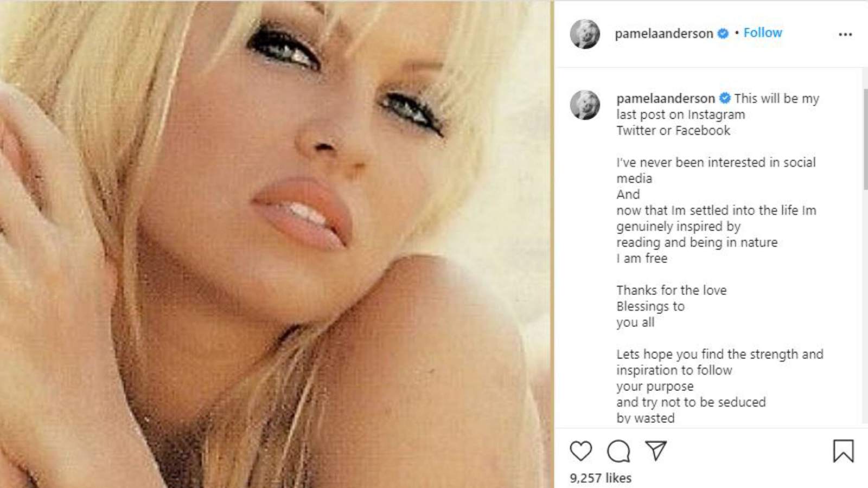Viewport: 868px width, 488px height.
Task: Click the 'Lets hope you find the strength' line
Action: [719, 354]
